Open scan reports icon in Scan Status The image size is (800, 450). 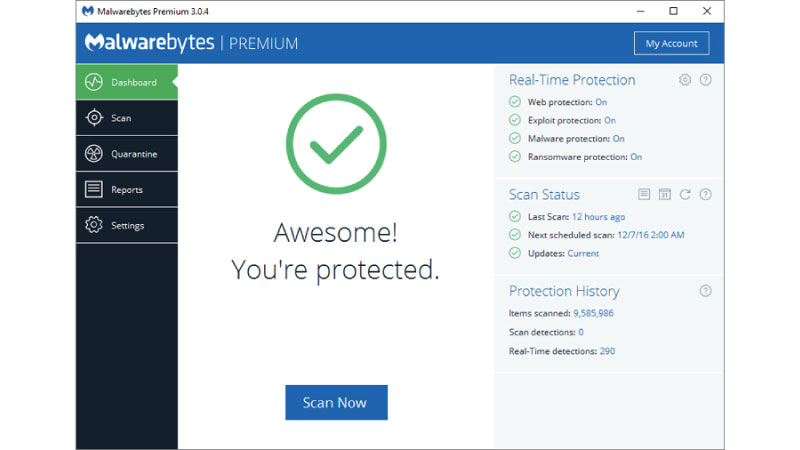click(645, 194)
